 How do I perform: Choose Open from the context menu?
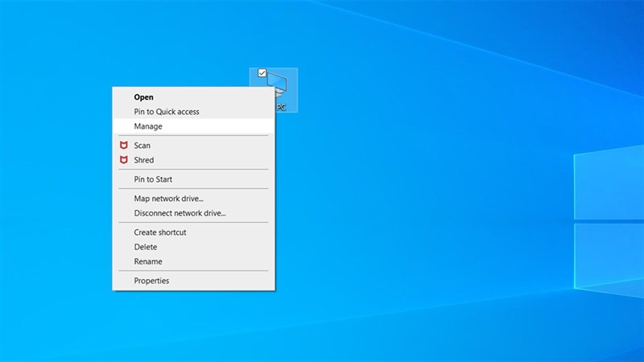(x=193, y=97)
